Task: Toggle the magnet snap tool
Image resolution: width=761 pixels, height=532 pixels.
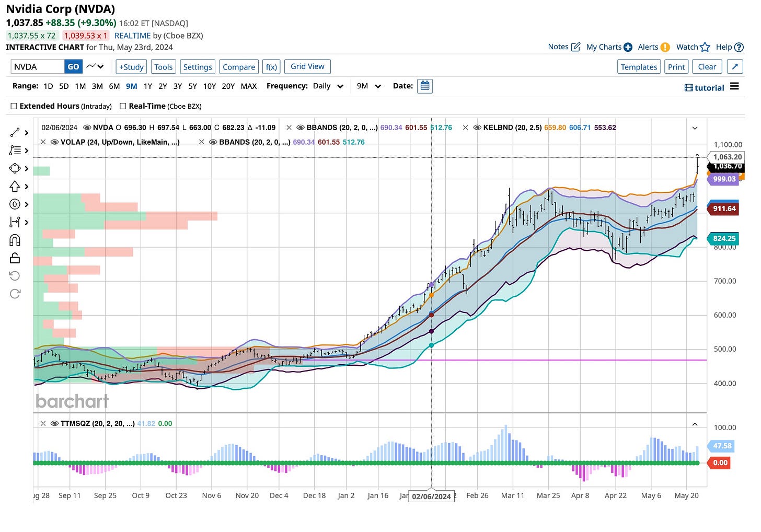Action: [15, 240]
